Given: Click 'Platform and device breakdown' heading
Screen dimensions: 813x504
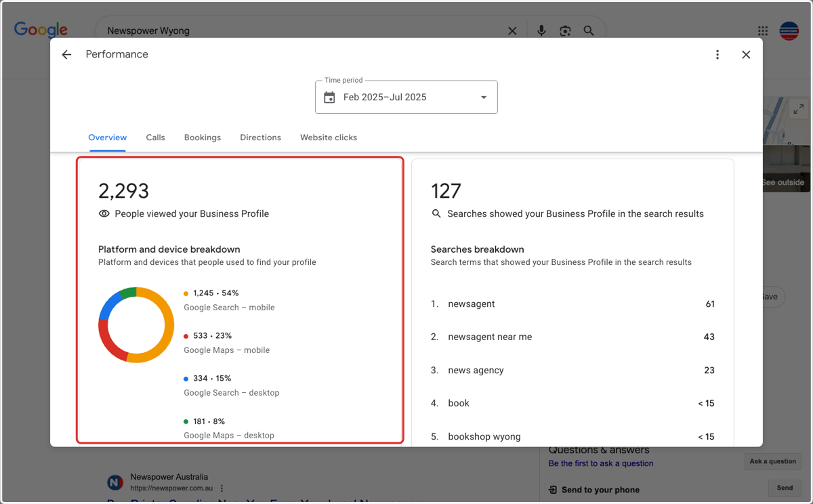Looking at the screenshot, I should [169, 249].
